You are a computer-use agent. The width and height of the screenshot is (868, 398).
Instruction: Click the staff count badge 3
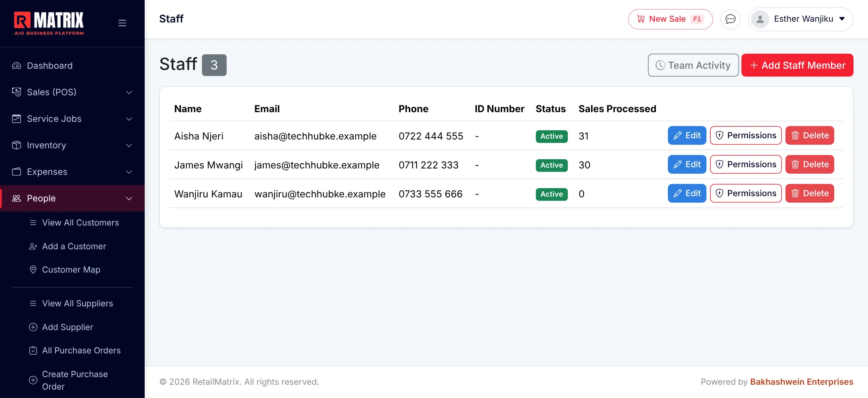tap(214, 65)
